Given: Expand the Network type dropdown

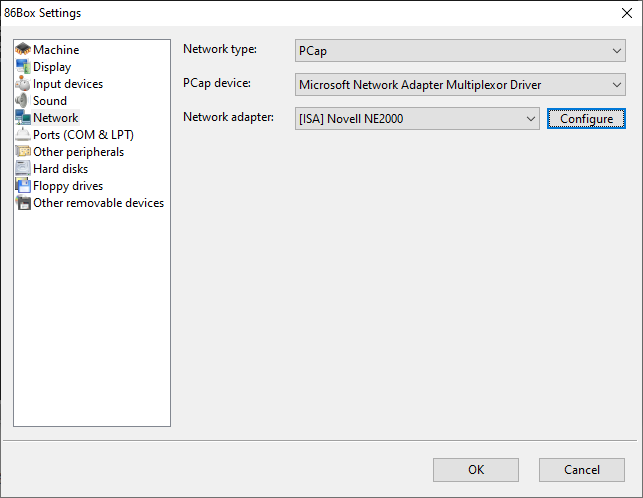Looking at the screenshot, I should point(460,51).
